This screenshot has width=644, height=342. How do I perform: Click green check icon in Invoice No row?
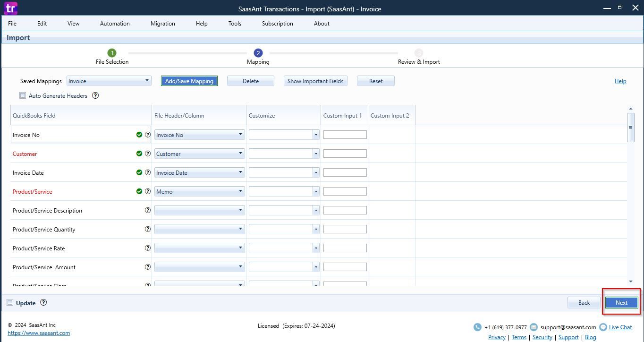pos(139,135)
